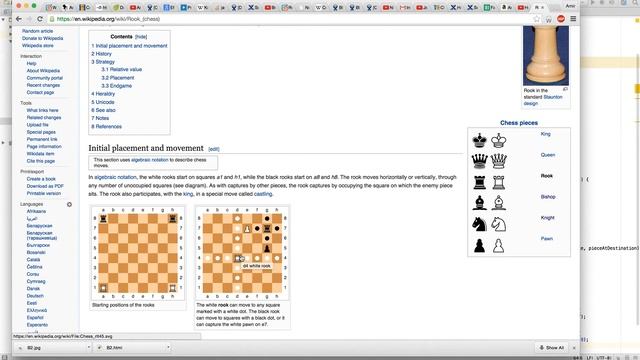
Task: Click the white rook piece icon
Action: 498,182
